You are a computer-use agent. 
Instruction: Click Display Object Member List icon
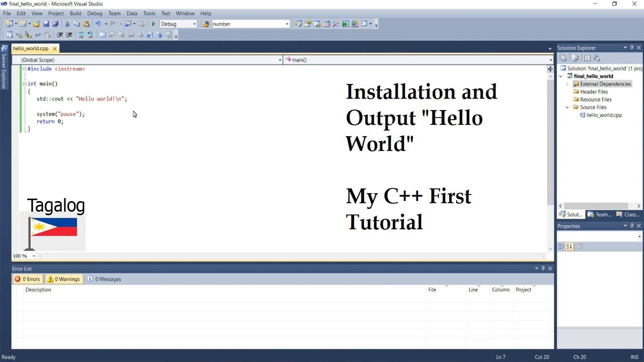[x=10, y=35]
